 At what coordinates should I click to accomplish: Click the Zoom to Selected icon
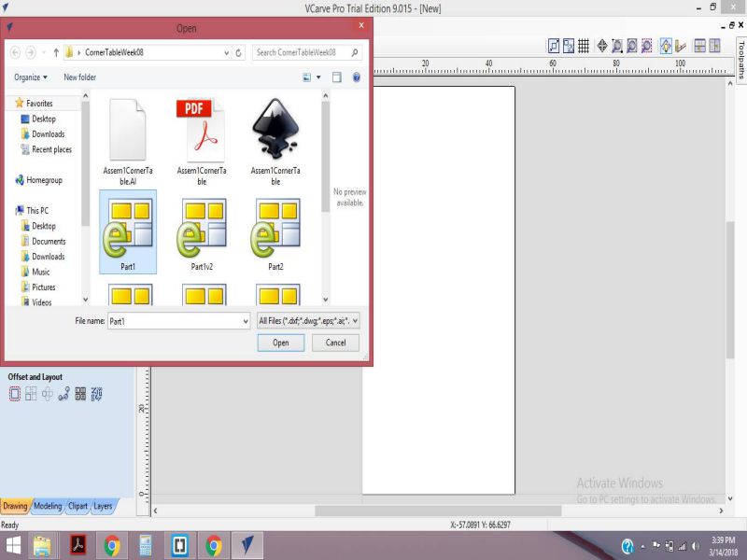646,46
